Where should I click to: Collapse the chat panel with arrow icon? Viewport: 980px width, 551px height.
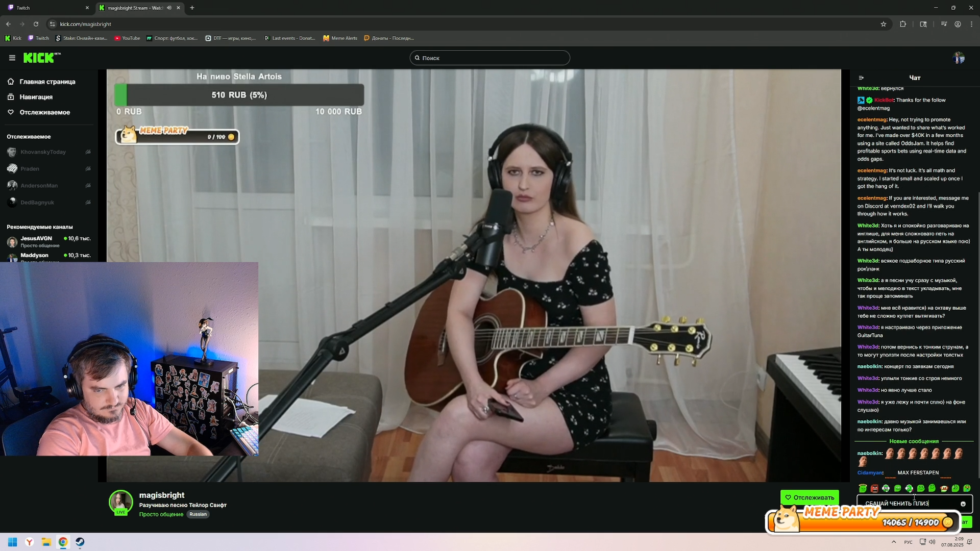pos(861,78)
